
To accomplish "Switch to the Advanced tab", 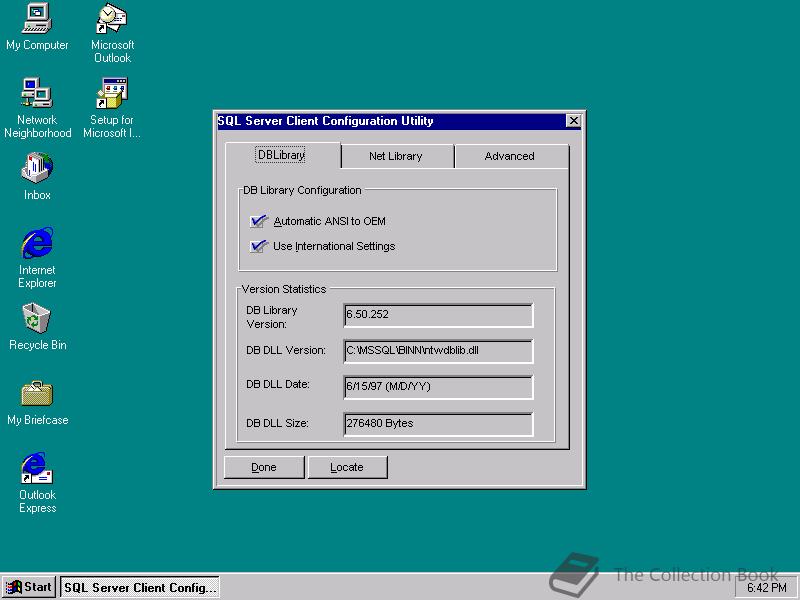I will 511,156.
